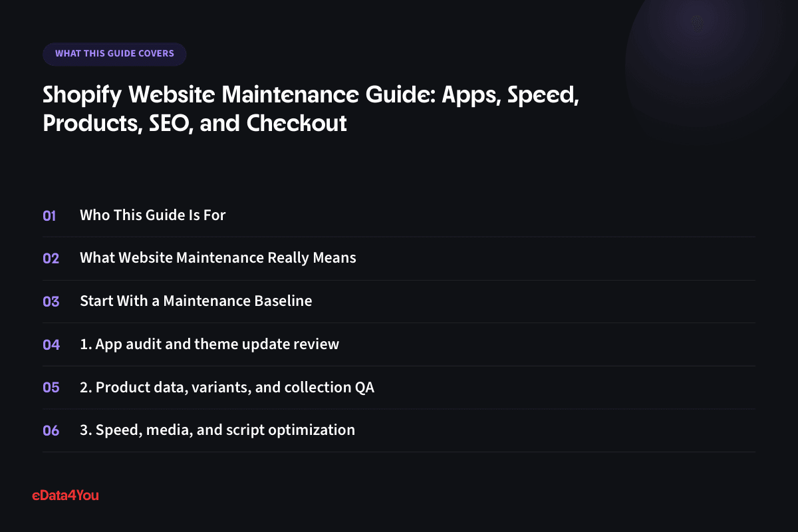798x532 pixels.
Task: Click the number 04 label
Action: click(x=51, y=344)
